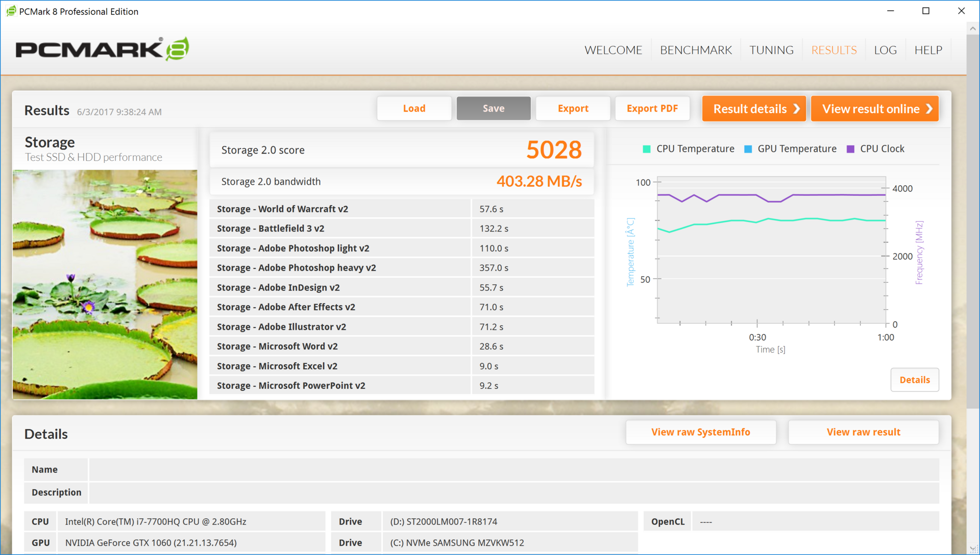980x555 pixels.
Task: Click the CPU Clock legend swatch
Action: [850, 149]
